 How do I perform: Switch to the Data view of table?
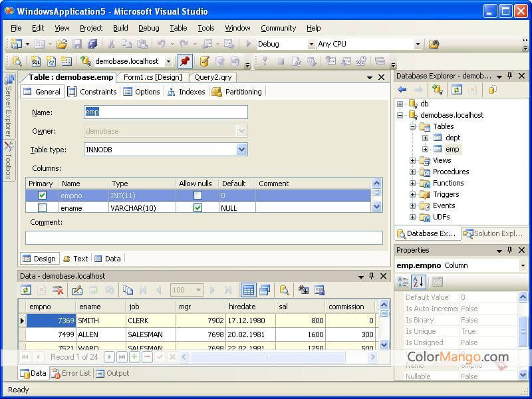(x=108, y=259)
